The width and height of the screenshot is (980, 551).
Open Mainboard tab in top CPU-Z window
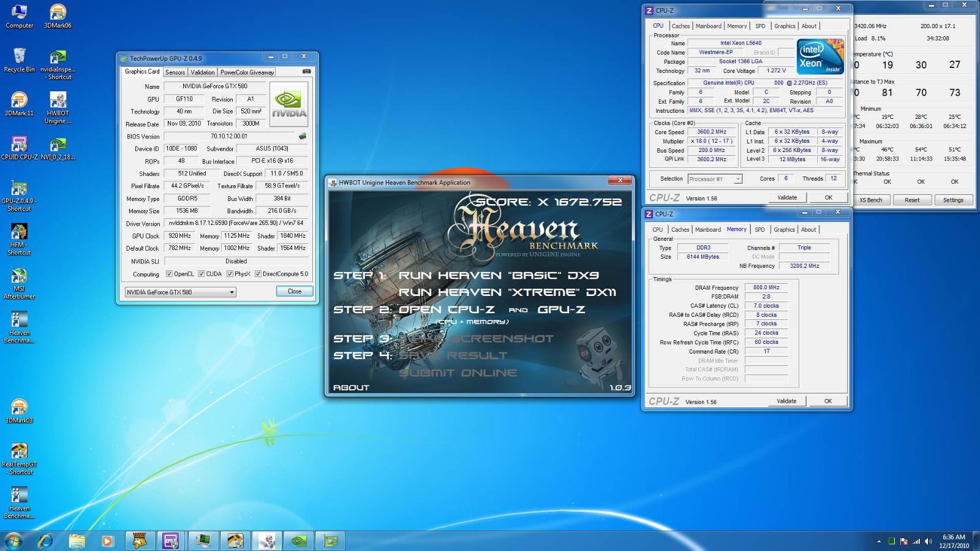click(708, 26)
